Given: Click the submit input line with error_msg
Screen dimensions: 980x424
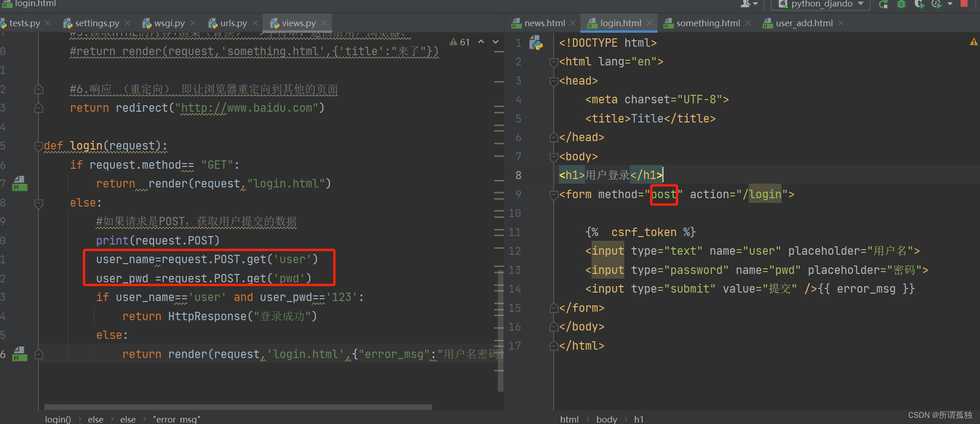Looking at the screenshot, I should click(x=750, y=289).
